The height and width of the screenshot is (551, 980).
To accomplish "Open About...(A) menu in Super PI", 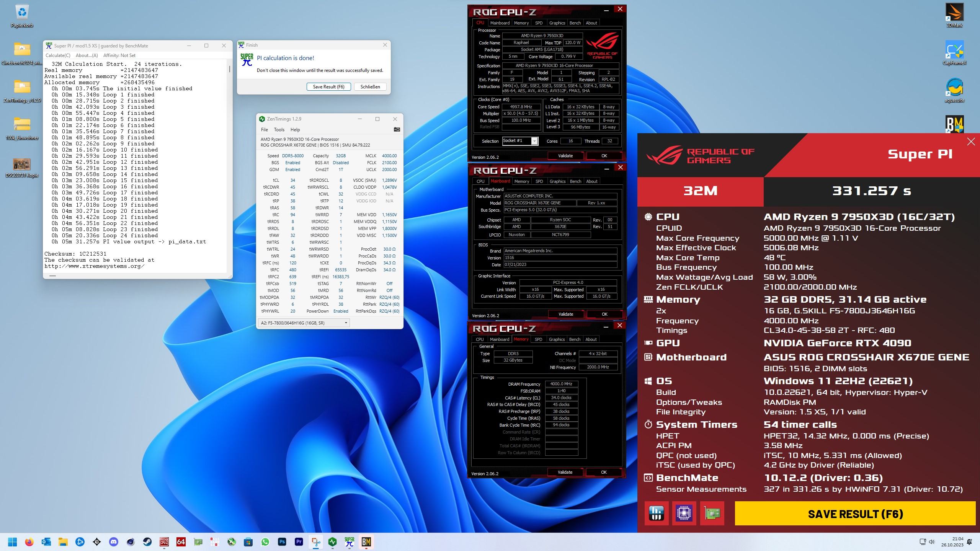I will click(x=87, y=55).
